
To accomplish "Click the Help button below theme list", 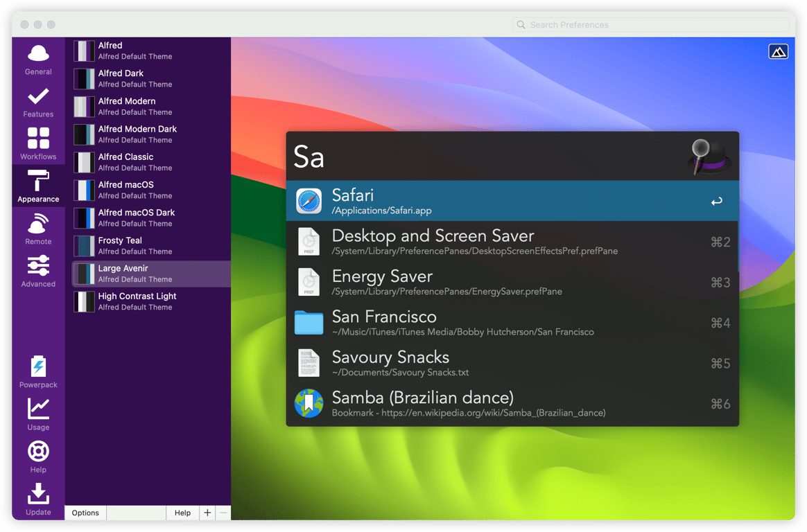I will [x=183, y=513].
